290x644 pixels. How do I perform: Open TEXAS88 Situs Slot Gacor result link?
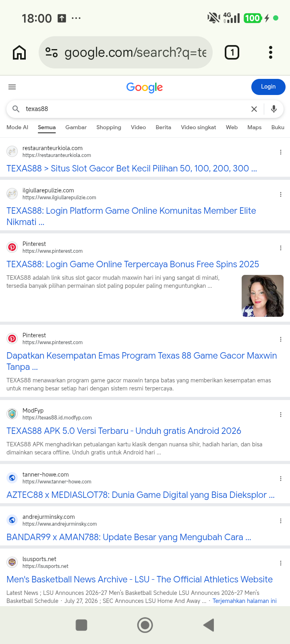pyautogui.click(x=132, y=169)
